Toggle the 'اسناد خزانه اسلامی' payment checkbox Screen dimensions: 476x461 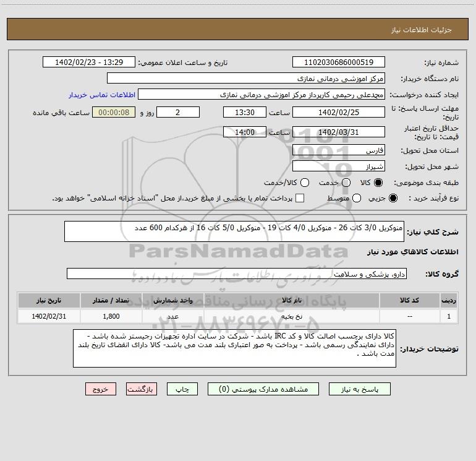coord(300,198)
